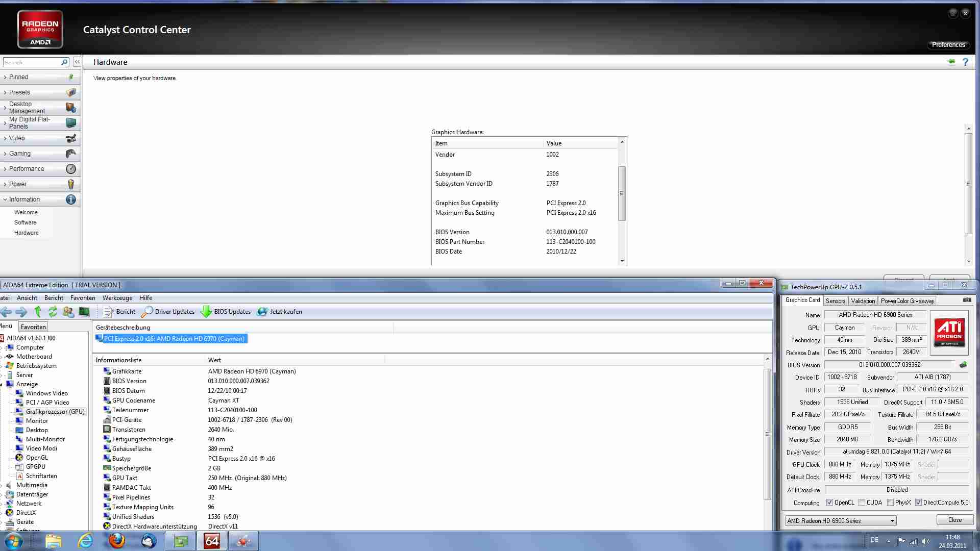Screen dimensions: 980x551
Task: Click the volume speaker tray icon
Action: coord(926,541)
